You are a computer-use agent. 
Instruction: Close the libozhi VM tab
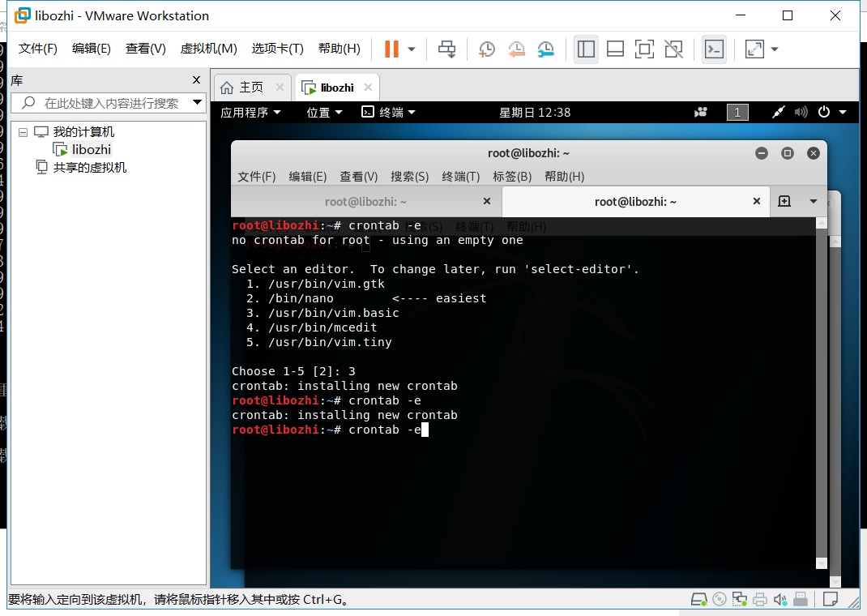(368, 87)
